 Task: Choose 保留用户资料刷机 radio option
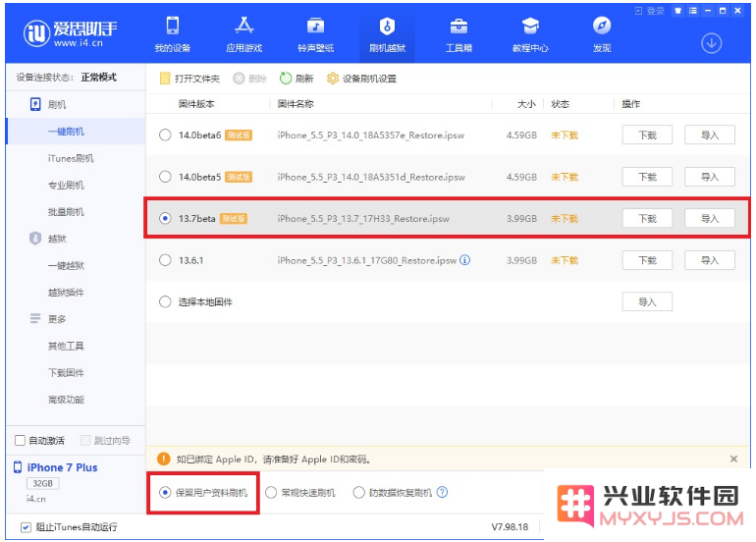[x=165, y=492]
